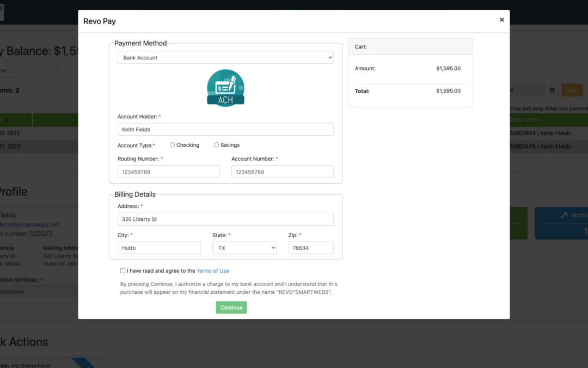Viewport: 588px width, 368px height.
Task: Check the Terms of Use agreement box
Action: (123, 271)
